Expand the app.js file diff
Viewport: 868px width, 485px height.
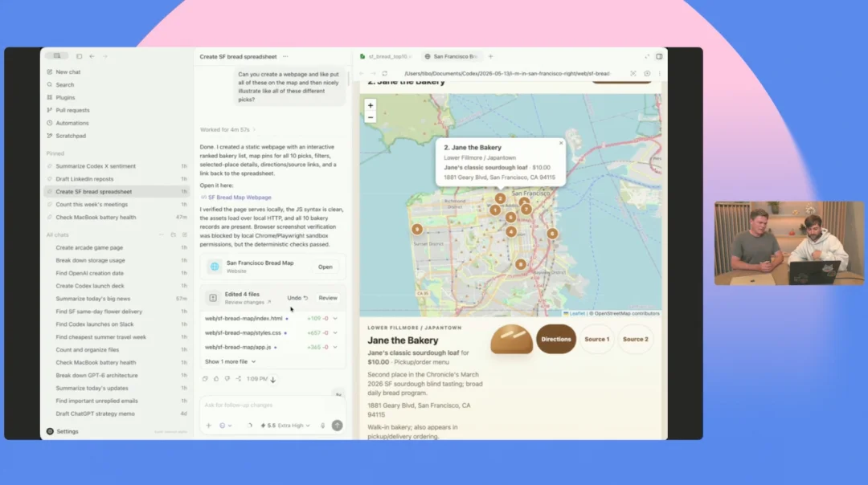coord(335,348)
